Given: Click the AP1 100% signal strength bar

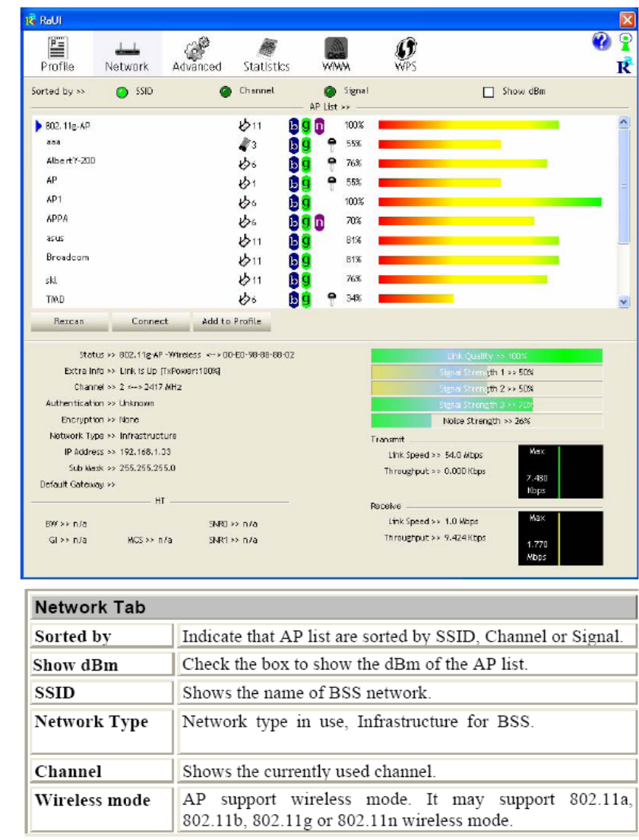Looking at the screenshot, I should tap(490, 202).
